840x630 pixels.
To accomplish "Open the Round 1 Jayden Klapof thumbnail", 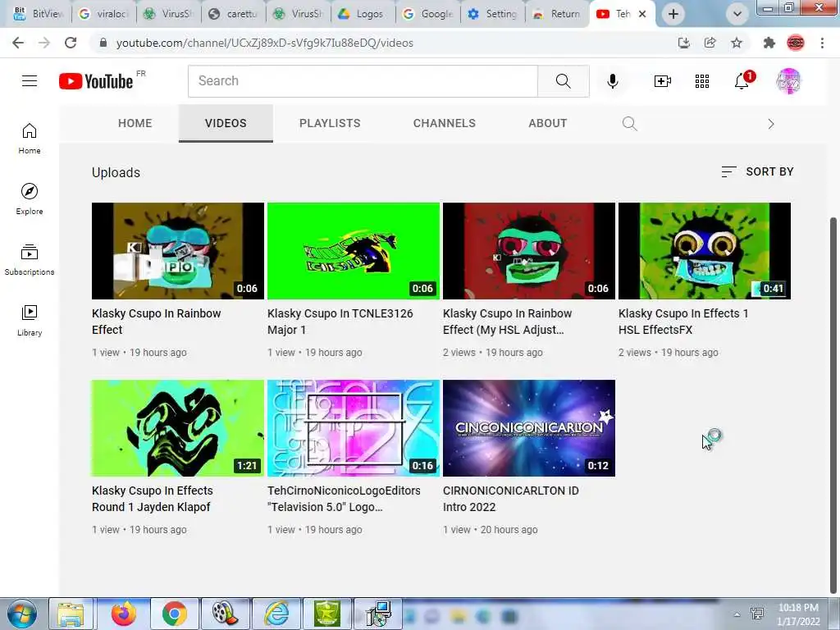I will pos(178,428).
